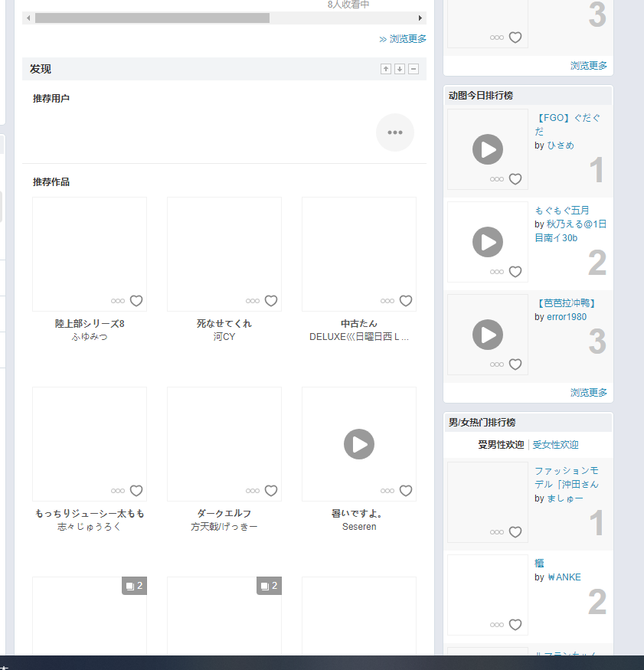Click 浏览更多 link under top carousel
This screenshot has height=670, width=644.
point(403,39)
